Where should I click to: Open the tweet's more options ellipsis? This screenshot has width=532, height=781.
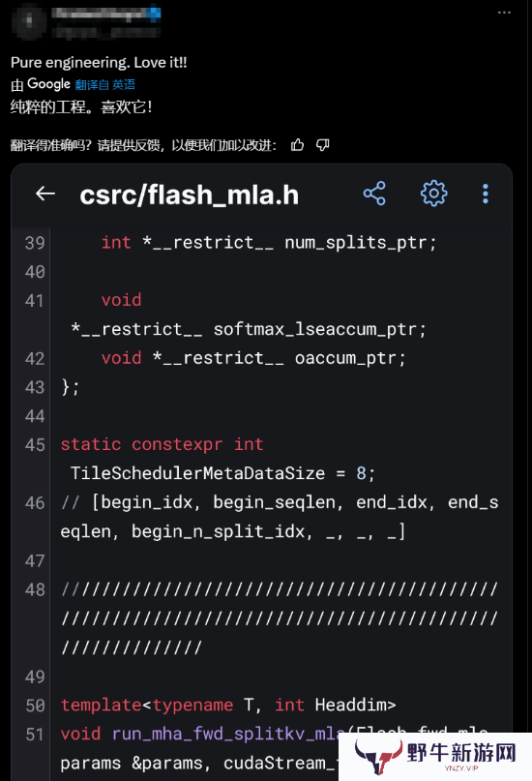click(504, 13)
